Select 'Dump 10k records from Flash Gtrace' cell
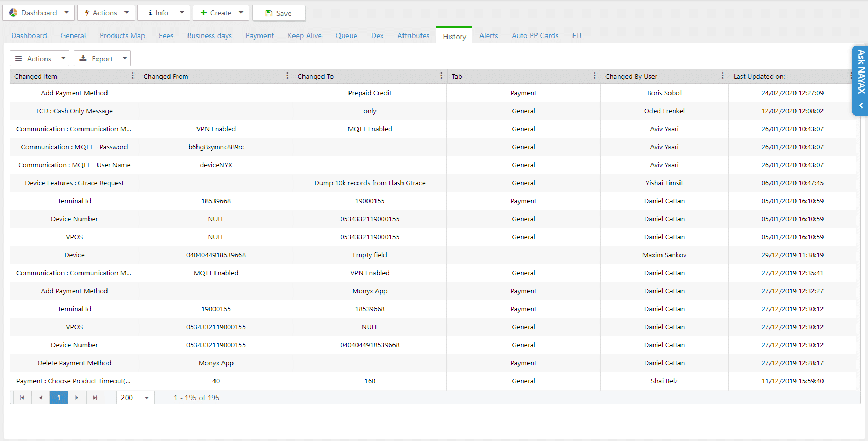The height and width of the screenshot is (441, 868). pos(370,183)
